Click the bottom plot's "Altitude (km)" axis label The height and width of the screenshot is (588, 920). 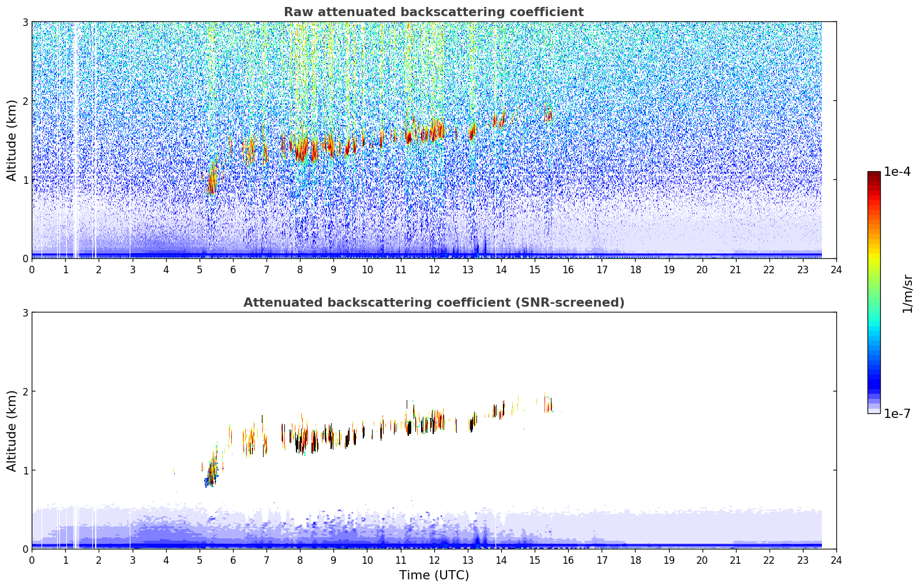click(12, 431)
